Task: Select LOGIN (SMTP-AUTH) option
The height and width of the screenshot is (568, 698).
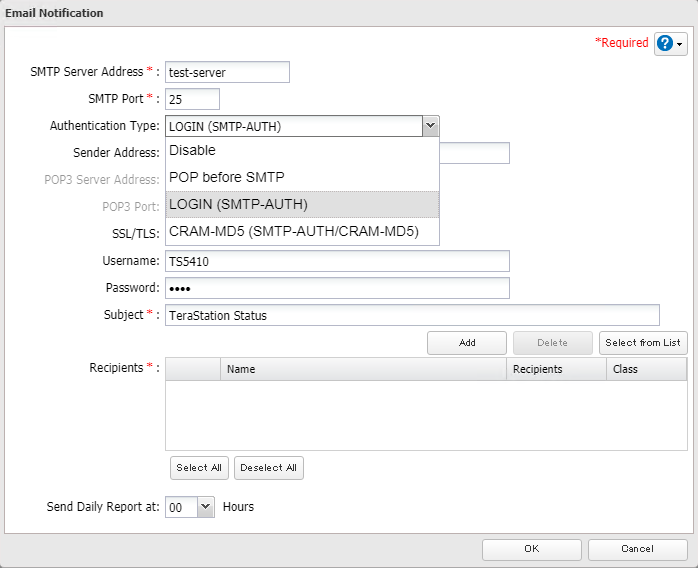Action: tap(301, 204)
